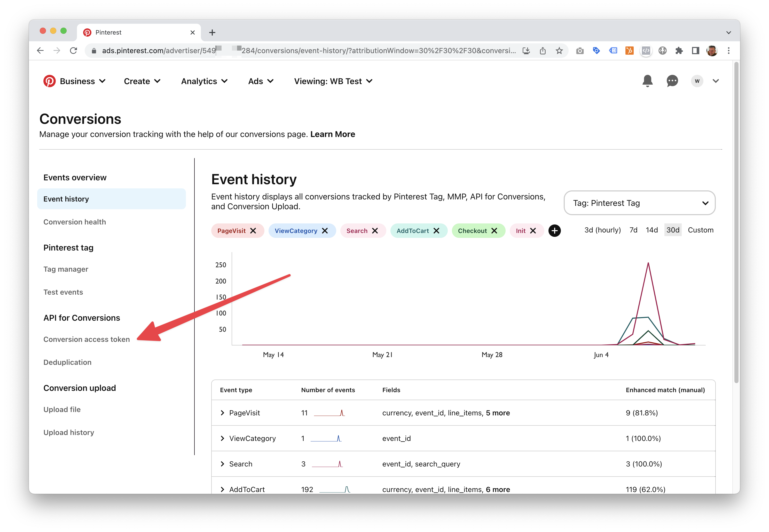The width and height of the screenshot is (769, 532).
Task: Open the messages speech bubble icon
Action: [x=672, y=81]
